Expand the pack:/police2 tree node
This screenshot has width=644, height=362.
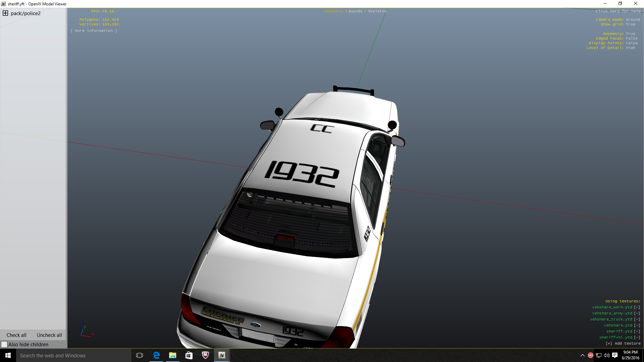click(x=5, y=13)
